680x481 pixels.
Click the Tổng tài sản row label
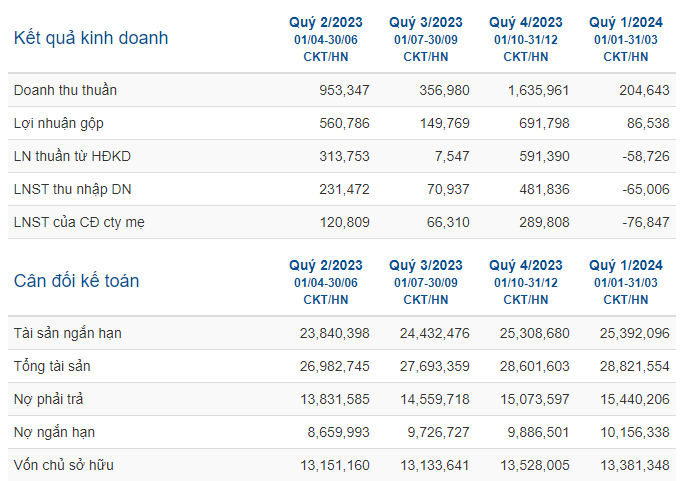(52, 366)
